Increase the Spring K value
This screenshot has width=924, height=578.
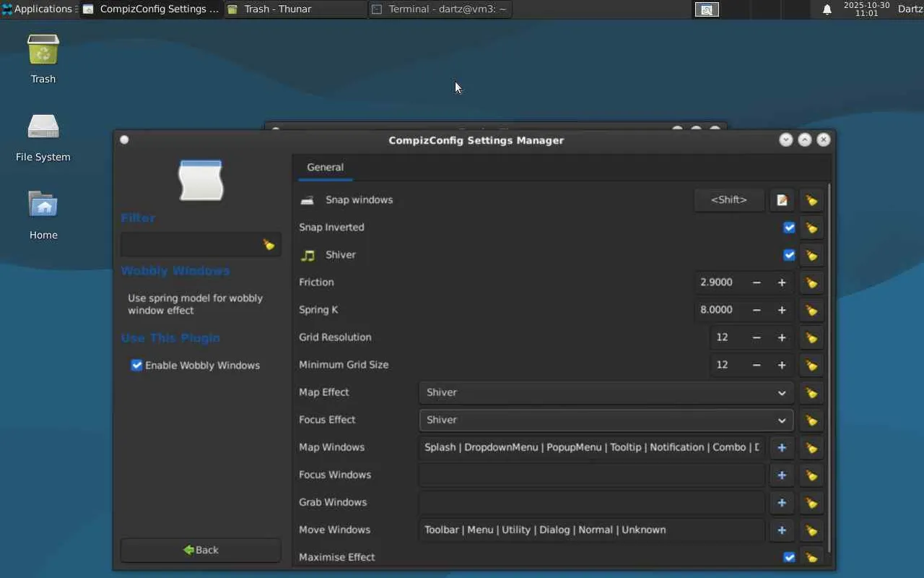pos(782,310)
